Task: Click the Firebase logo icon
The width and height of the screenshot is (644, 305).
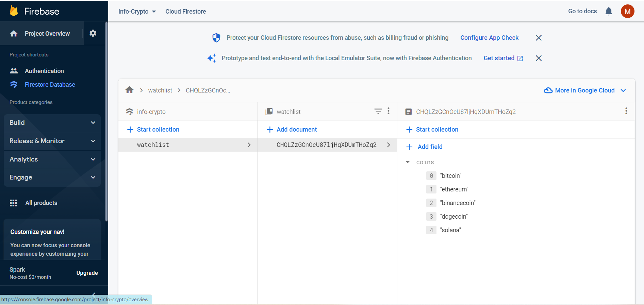Action: (x=14, y=11)
